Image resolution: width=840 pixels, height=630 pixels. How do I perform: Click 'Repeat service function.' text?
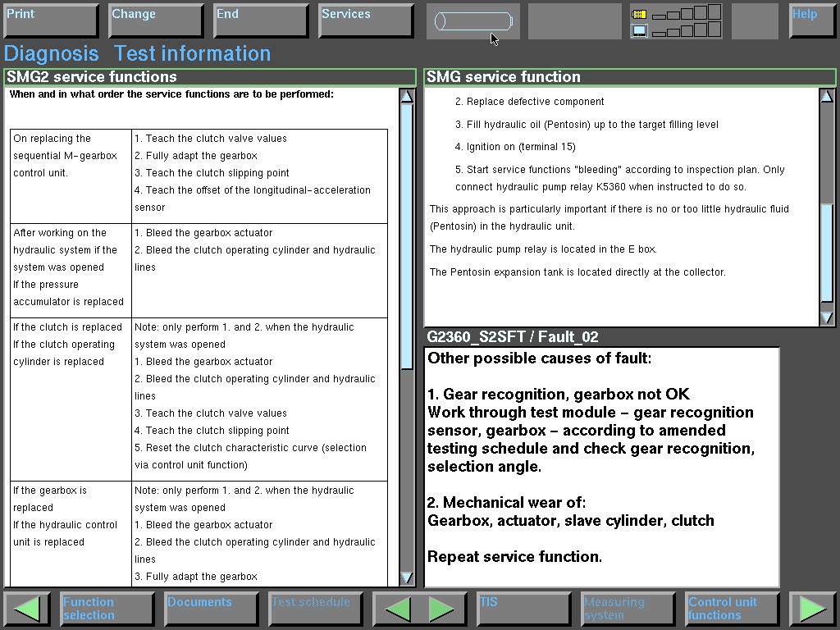[x=514, y=557]
